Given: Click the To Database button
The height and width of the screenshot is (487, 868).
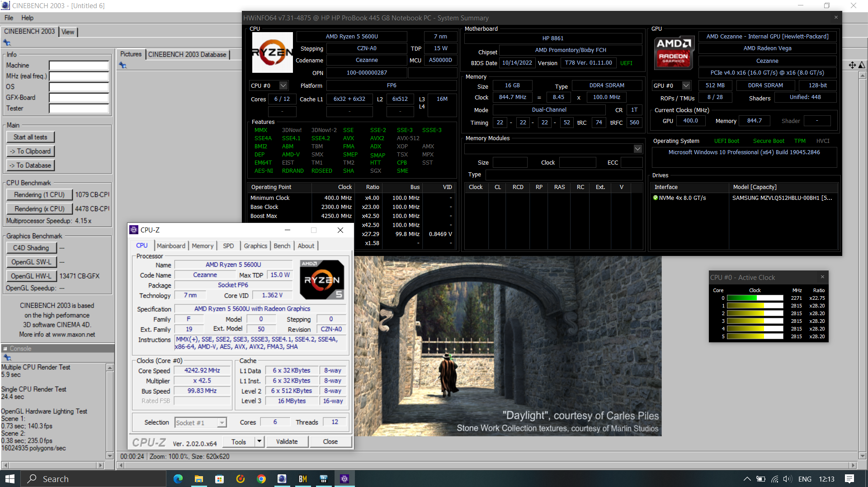Looking at the screenshot, I should pos(30,165).
